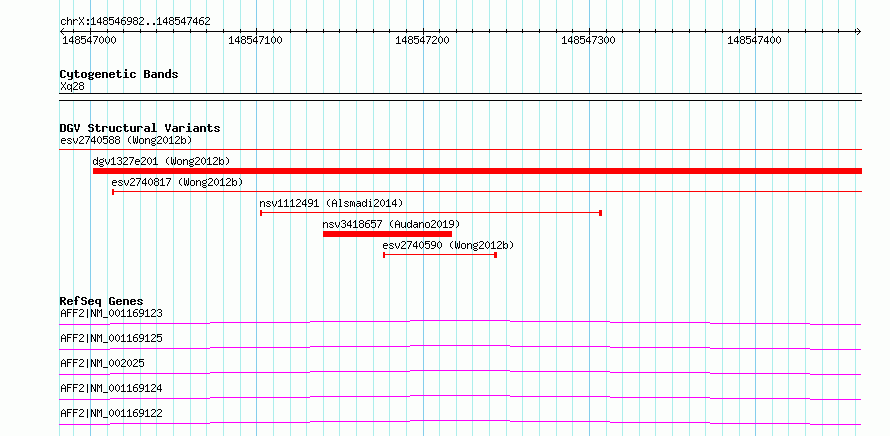Open variant esv2740588 (Wong2012b) label
The height and width of the screenshot is (436, 890).
point(126,140)
